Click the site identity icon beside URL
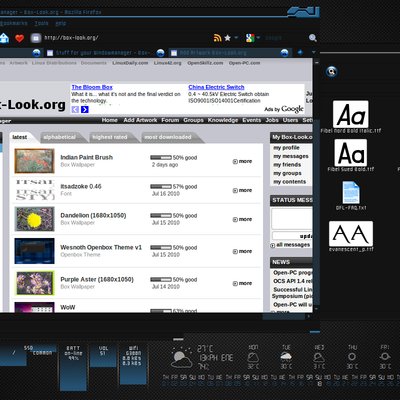This screenshot has height=400, width=400. coord(36,38)
